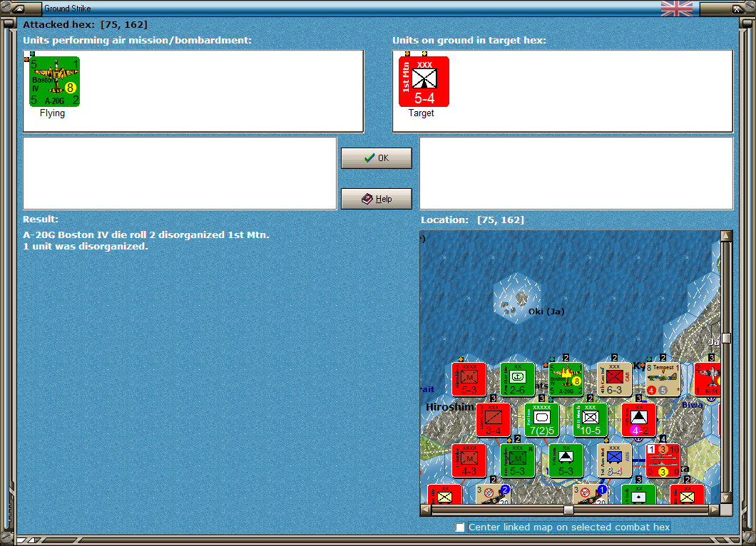Screen dimensions: 756x546
Task: Click the Tempest V fighter counter on the map
Action: (663, 379)
